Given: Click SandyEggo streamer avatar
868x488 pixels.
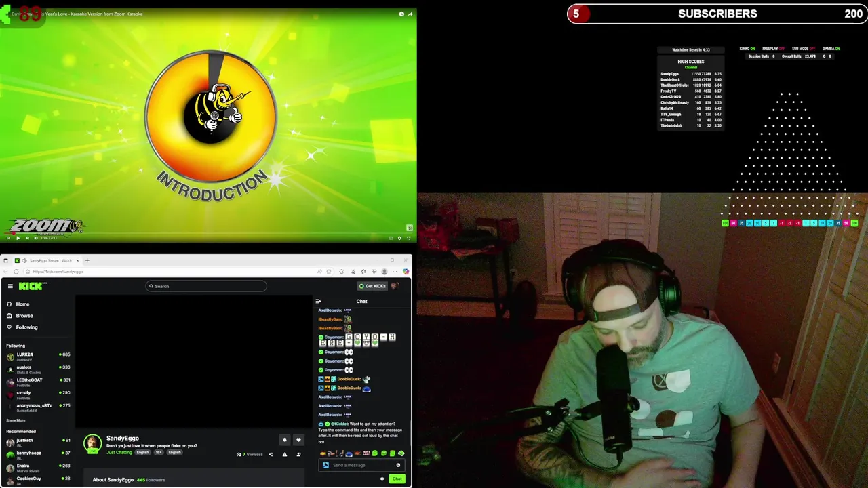Looking at the screenshot, I should [x=92, y=444].
